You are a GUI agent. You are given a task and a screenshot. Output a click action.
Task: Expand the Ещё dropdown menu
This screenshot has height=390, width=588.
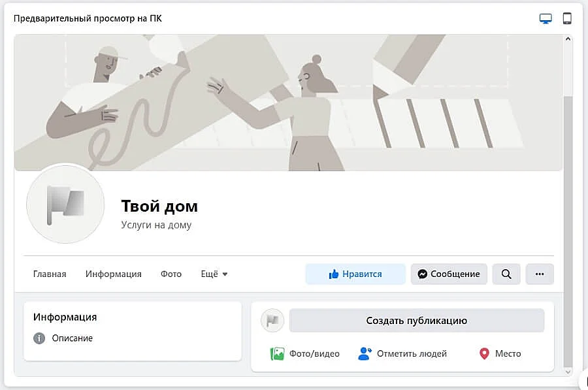[x=214, y=274]
